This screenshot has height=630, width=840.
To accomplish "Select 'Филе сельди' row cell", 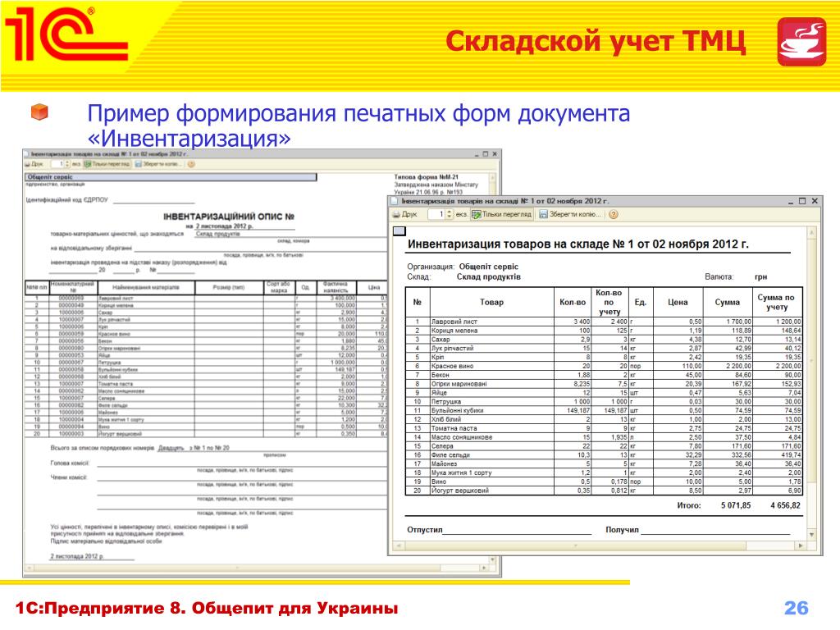I will point(492,454).
